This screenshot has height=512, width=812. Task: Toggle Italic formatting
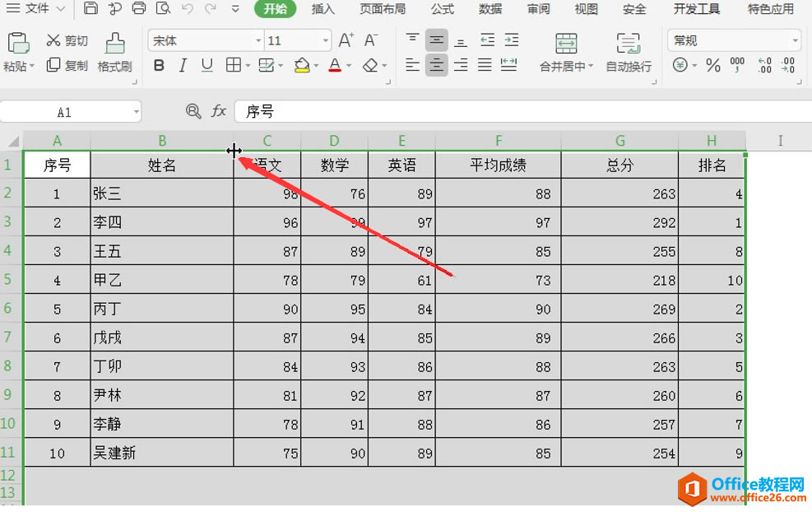click(x=183, y=65)
